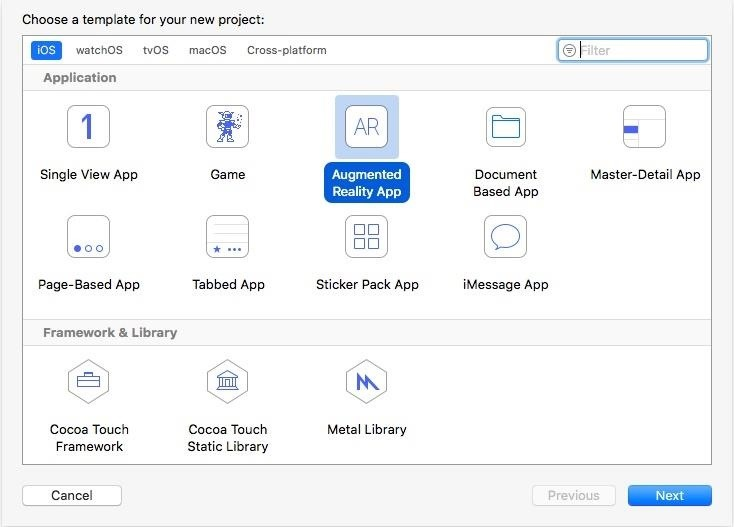Select the iMessage App template icon
The image size is (734, 527).
[506, 236]
